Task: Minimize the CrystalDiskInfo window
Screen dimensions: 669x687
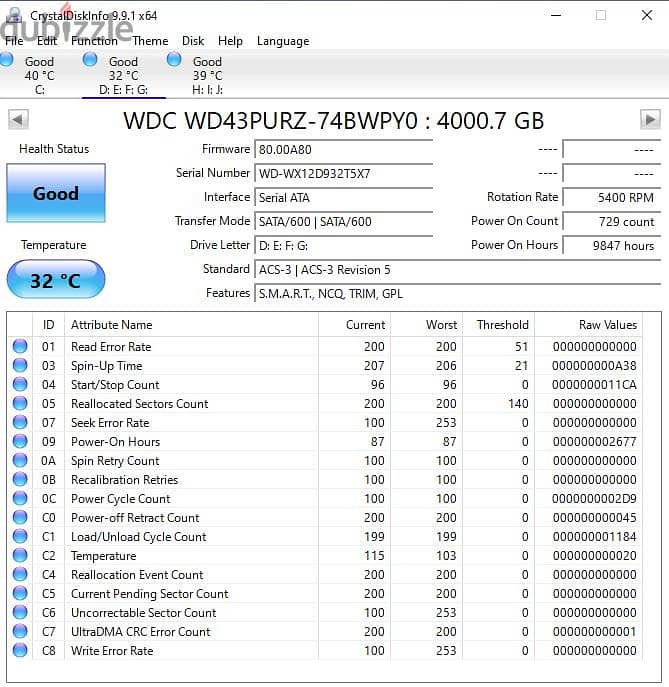Action: click(556, 15)
